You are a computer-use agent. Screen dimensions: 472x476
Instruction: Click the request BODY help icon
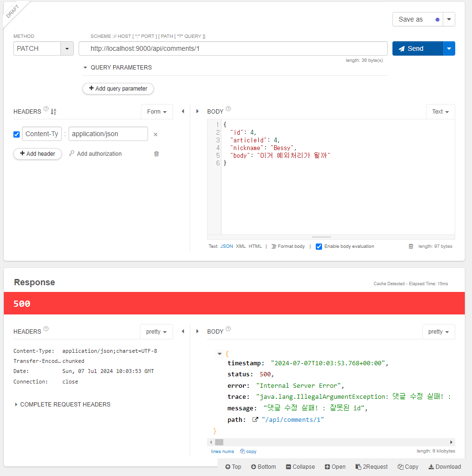tap(228, 109)
